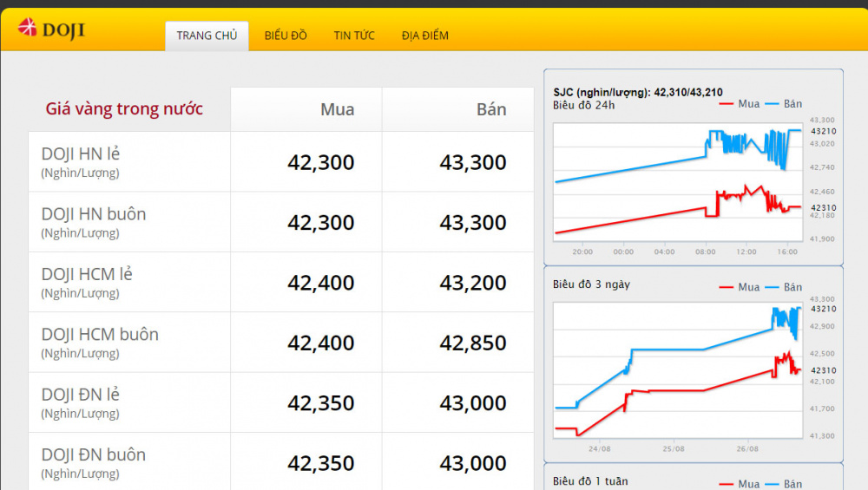Click DOJI ĐN lẻ buy price 42,350
The height and width of the screenshot is (490, 868).
click(321, 404)
